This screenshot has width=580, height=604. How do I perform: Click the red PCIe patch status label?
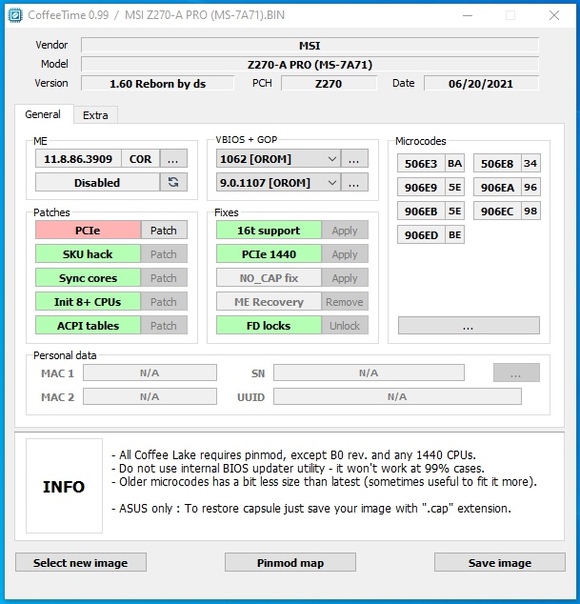coord(88,230)
